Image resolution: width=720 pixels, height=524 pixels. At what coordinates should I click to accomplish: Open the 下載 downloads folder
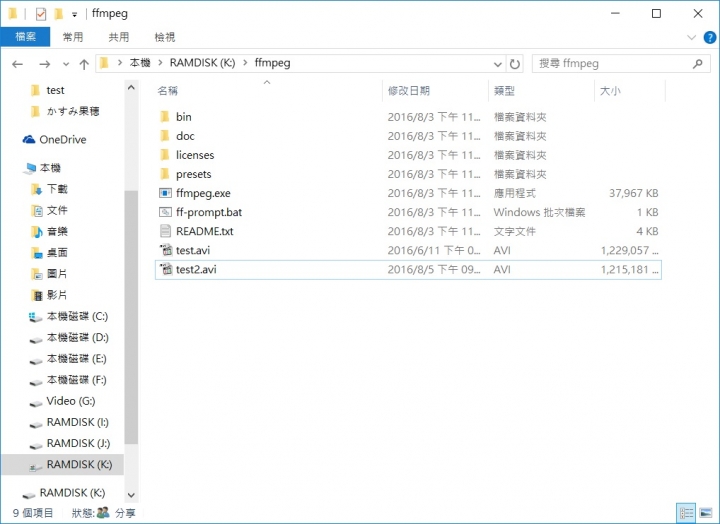57,189
